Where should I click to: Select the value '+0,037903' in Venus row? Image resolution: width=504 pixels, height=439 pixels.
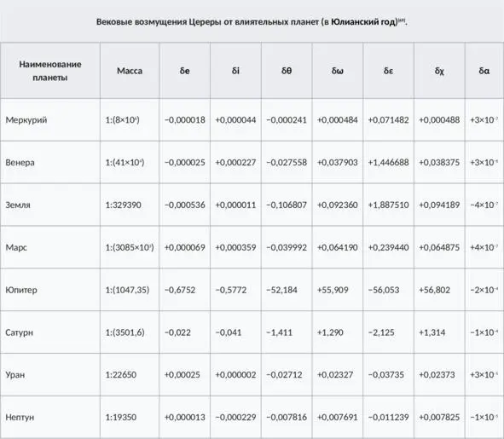tap(338, 162)
